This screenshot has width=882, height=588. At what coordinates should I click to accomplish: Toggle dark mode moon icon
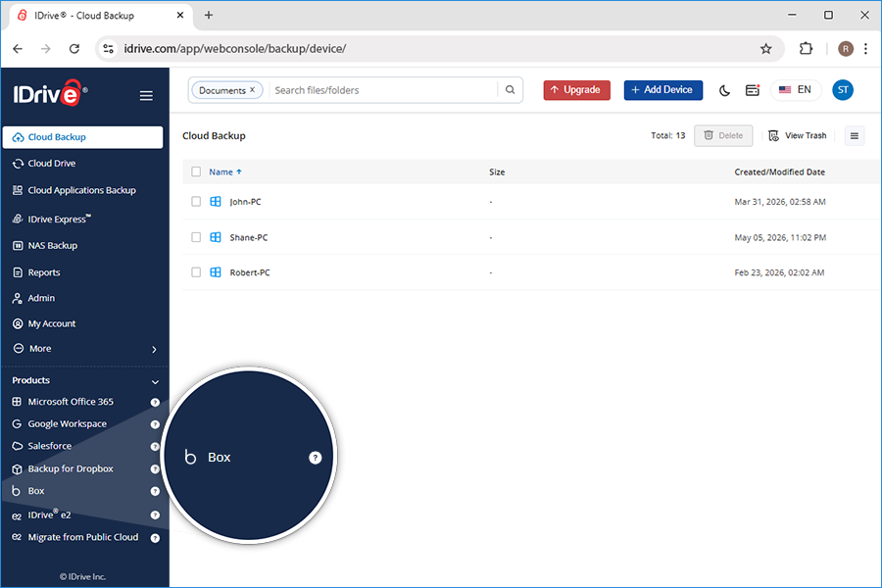point(724,90)
